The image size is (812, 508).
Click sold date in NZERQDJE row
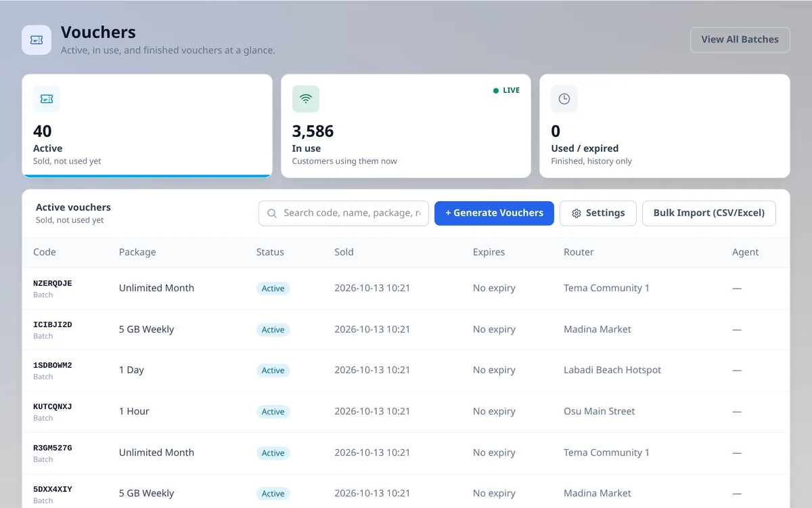pos(372,288)
